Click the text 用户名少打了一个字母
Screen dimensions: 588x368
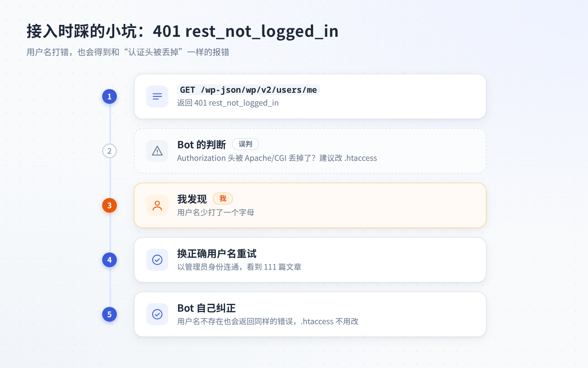216,213
